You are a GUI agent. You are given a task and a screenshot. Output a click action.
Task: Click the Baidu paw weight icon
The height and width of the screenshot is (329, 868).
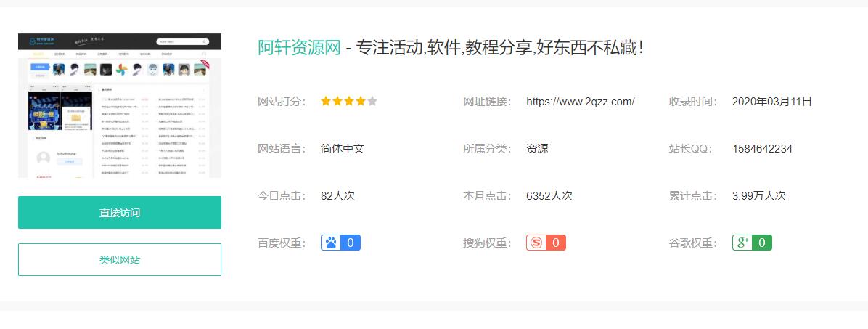[x=341, y=243]
